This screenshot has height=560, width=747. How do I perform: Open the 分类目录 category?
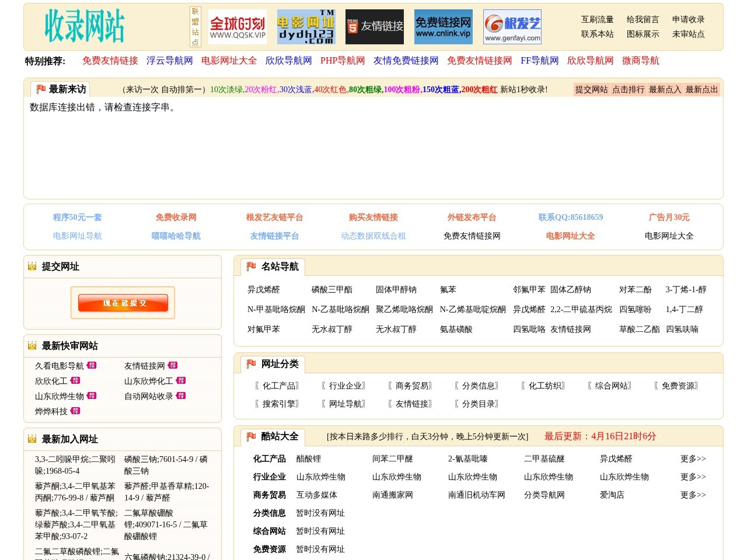click(x=477, y=404)
